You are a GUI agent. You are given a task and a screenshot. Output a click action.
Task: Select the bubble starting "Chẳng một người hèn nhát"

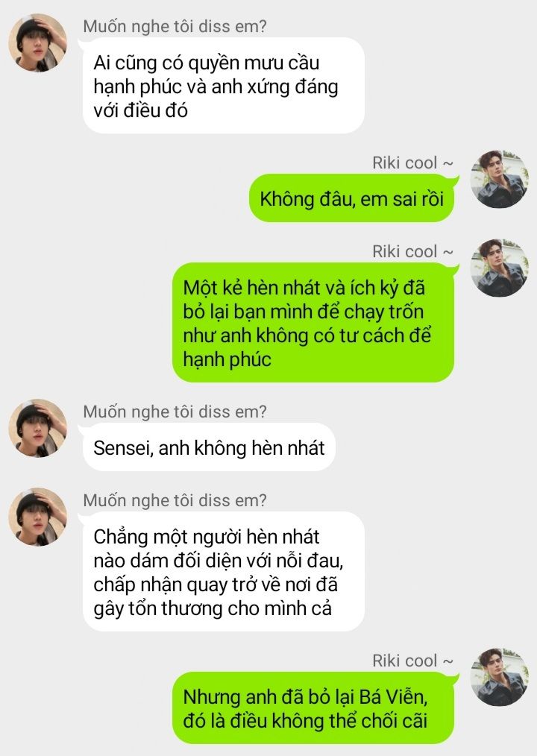[224, 571]
